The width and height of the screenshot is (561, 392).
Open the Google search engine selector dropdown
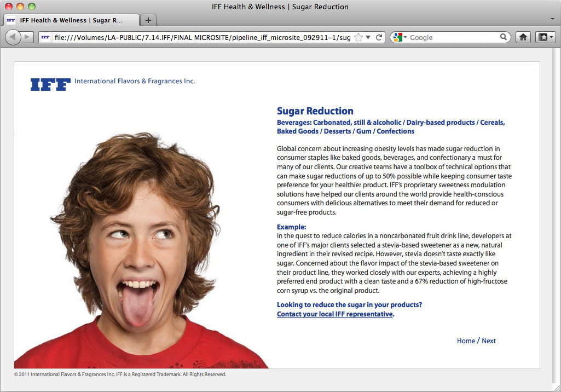click(x=400, y=37)
